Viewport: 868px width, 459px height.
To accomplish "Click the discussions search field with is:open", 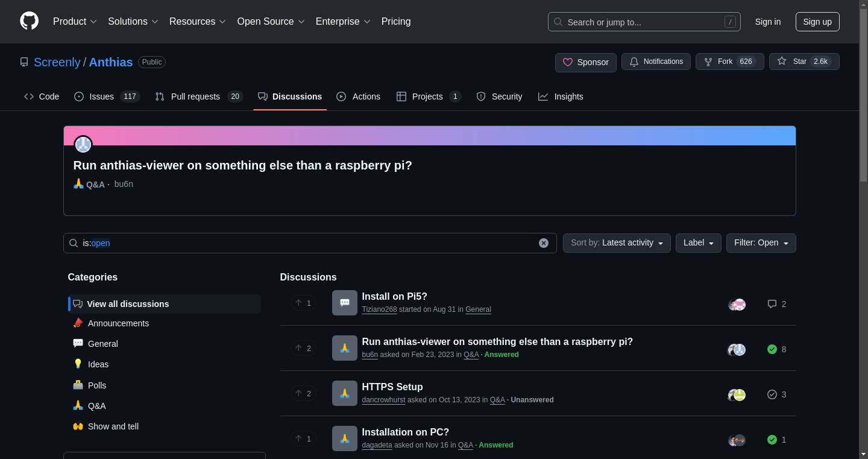I will (310, 243).
